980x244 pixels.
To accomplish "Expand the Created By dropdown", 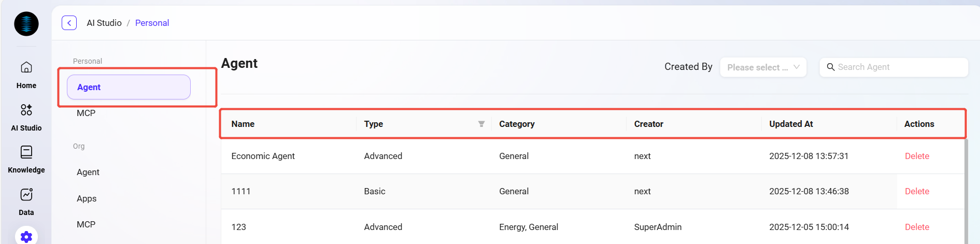I will pos(763,67).
